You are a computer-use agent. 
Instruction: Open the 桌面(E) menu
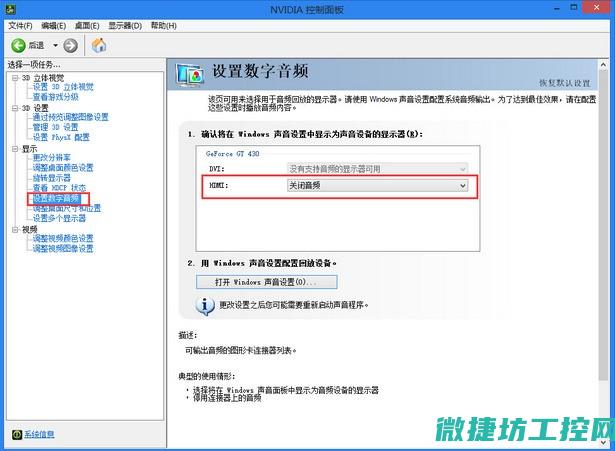[x=87, y=26]
